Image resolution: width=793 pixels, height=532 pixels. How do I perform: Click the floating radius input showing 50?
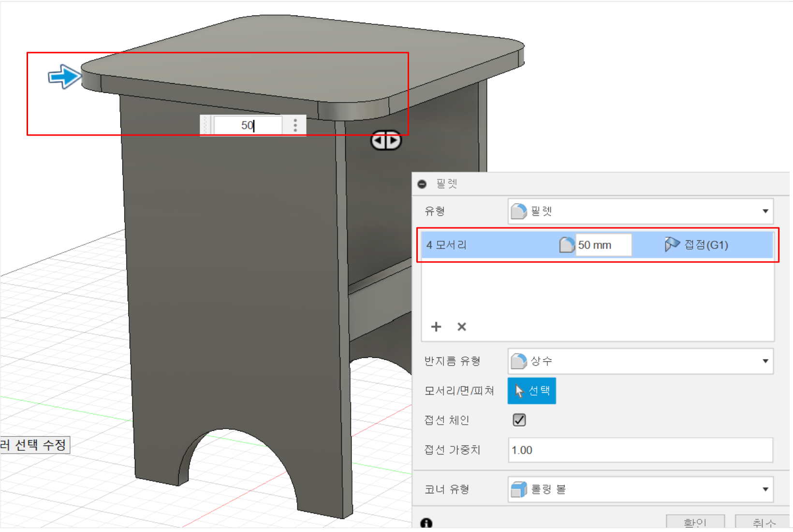[x=248, y=126]
